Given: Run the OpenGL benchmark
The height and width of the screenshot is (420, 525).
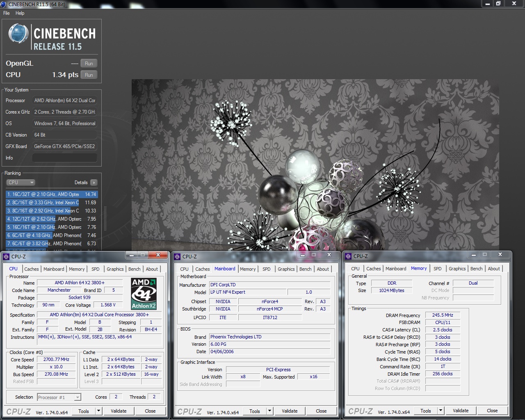Looking at the screenshot, I should [89, 64].
